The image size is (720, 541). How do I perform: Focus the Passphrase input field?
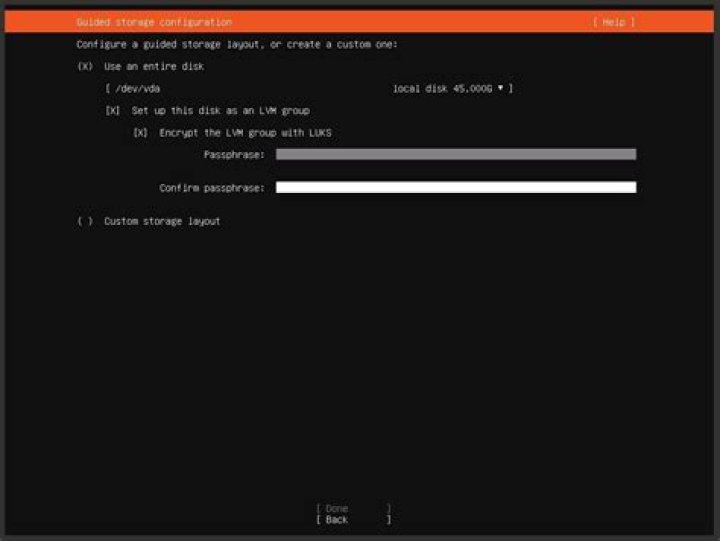pyautogui.click(x=456, y=154)
